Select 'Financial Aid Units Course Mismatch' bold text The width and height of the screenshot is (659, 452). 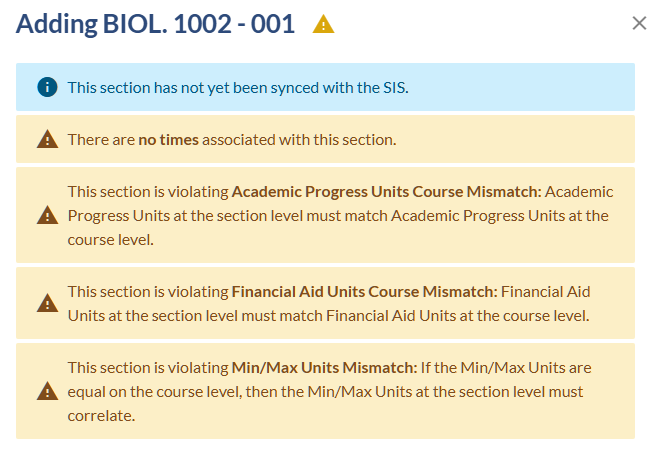point(365,292)
